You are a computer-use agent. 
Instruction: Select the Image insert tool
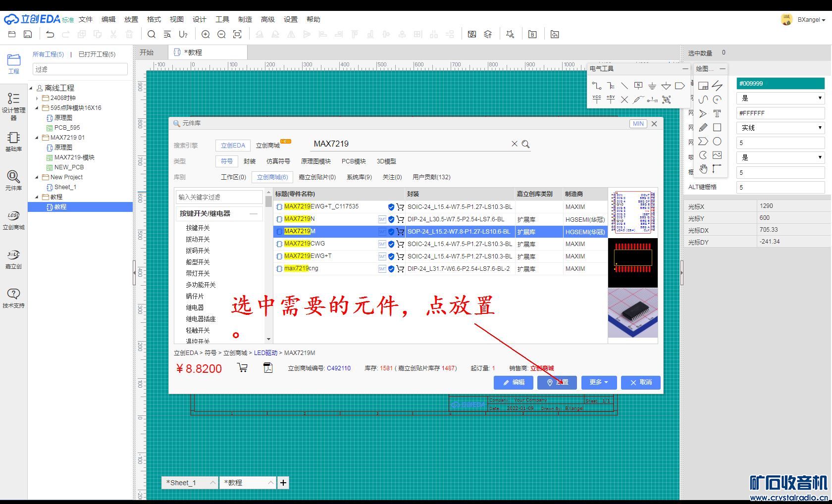717,155
